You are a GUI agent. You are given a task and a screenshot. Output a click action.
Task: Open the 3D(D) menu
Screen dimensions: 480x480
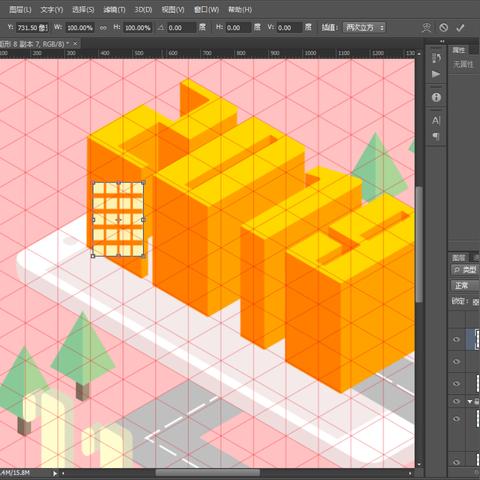coord(143,10)
